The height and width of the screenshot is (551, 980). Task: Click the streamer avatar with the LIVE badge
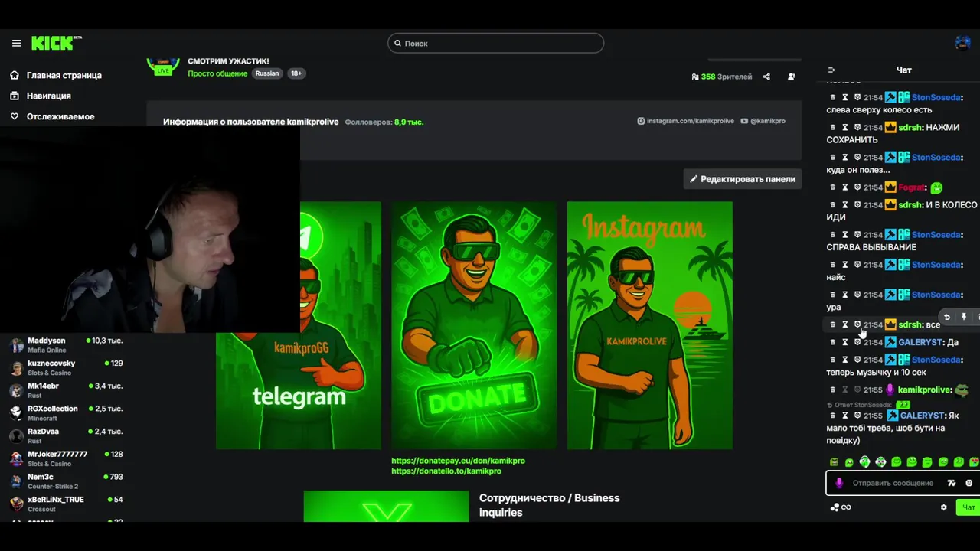[162, 66]
